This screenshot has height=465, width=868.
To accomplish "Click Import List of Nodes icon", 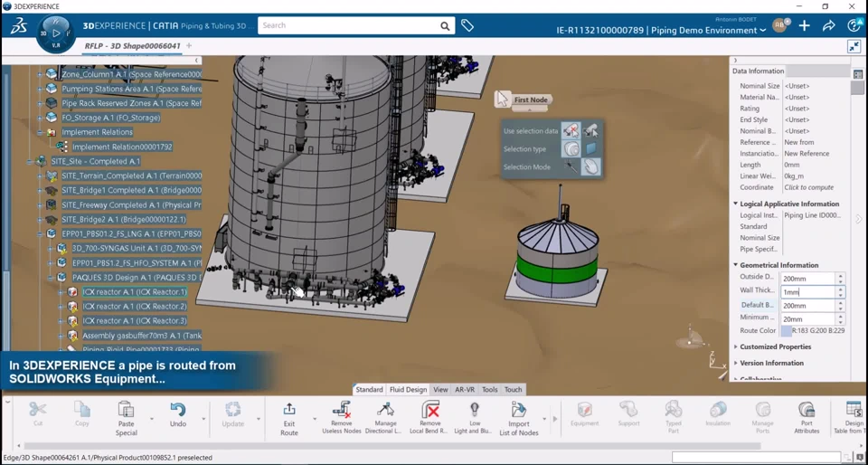I will click(519, 410).
